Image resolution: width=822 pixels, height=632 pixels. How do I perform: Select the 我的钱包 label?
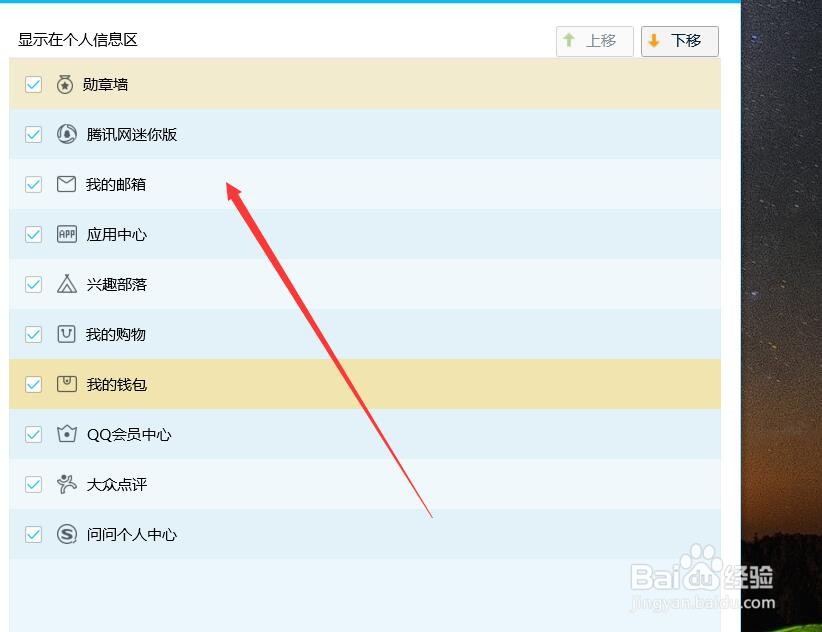tap(116, 385)
